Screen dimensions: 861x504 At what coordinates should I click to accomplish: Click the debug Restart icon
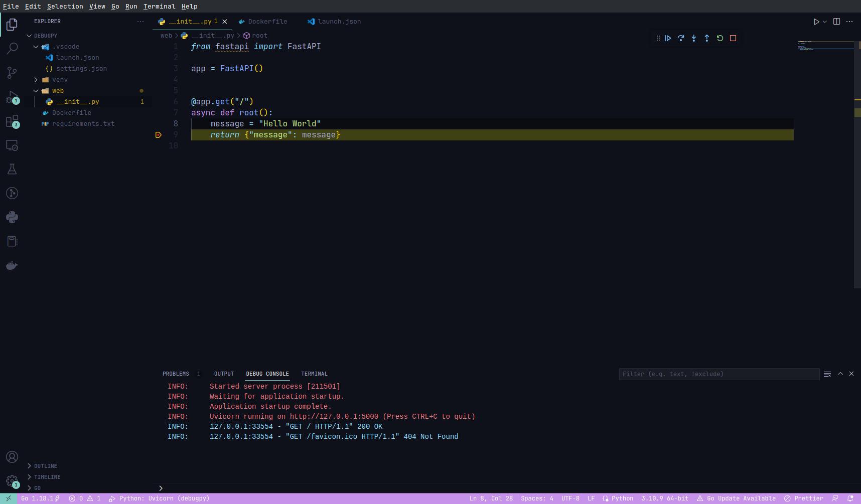(720, 38)
